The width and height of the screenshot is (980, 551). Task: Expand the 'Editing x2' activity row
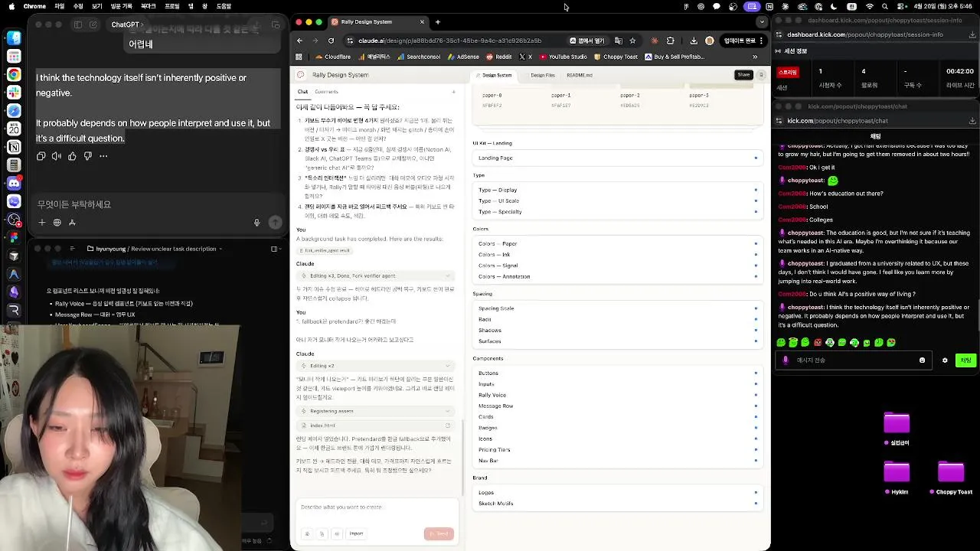tap(376, 366)
